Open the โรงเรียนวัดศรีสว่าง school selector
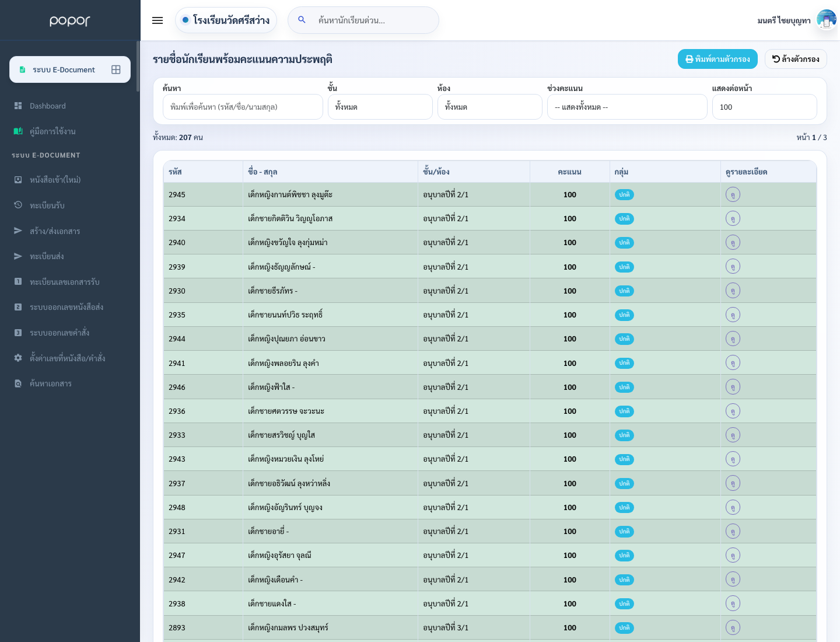Screen dimensions: 840x642 coord(226,20)
